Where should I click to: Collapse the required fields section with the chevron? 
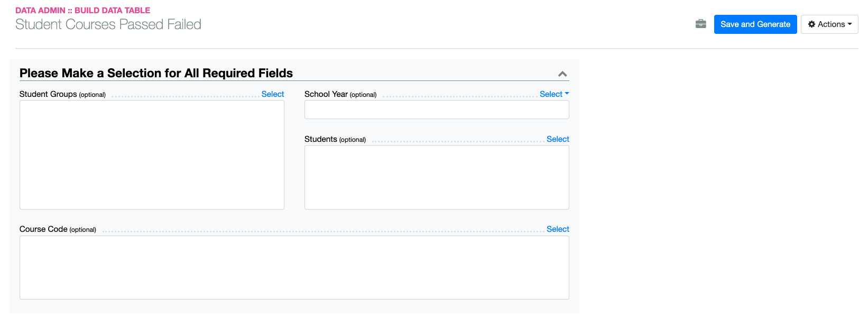[x=562, y=74]
